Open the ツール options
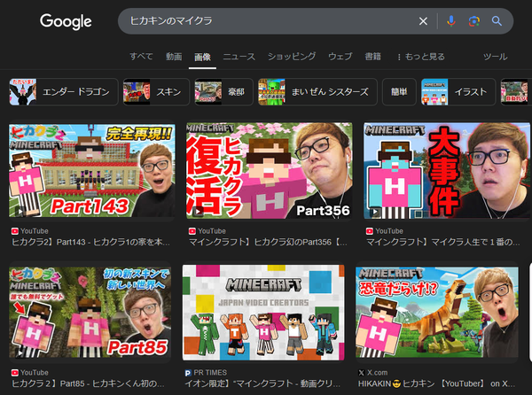 (x=496, y=57)
